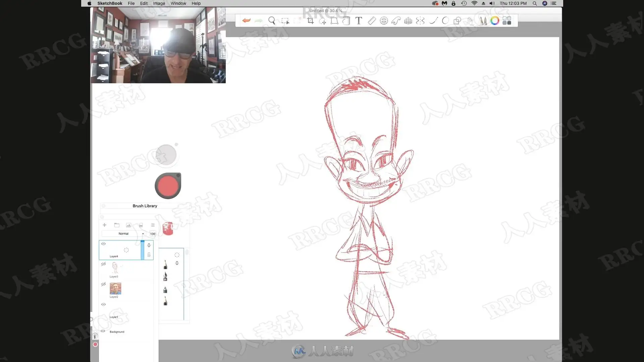Image resolution: width=644 pixels, height=362 pixels.
Task: Enable the Ruler guide tool
Action: coord(372,21)
